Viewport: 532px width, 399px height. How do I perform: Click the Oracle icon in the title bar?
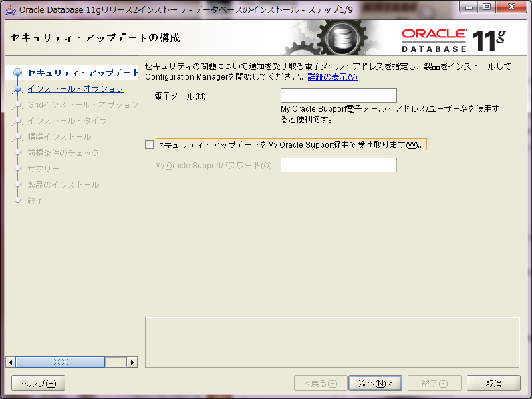point(9,9)
